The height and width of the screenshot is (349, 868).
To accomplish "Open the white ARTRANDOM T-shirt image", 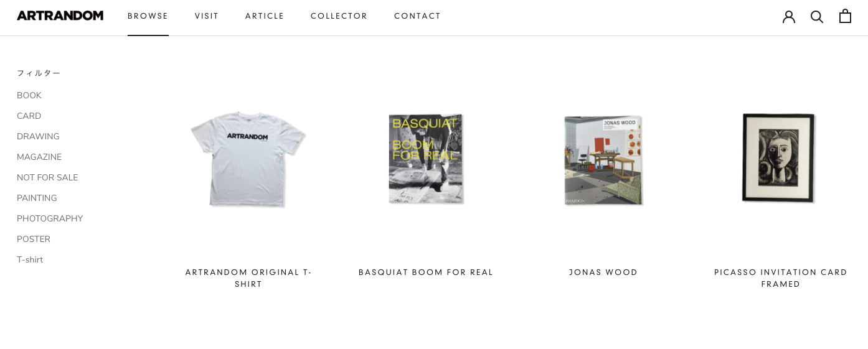I will pyautogui.click(x=248, y=159).
